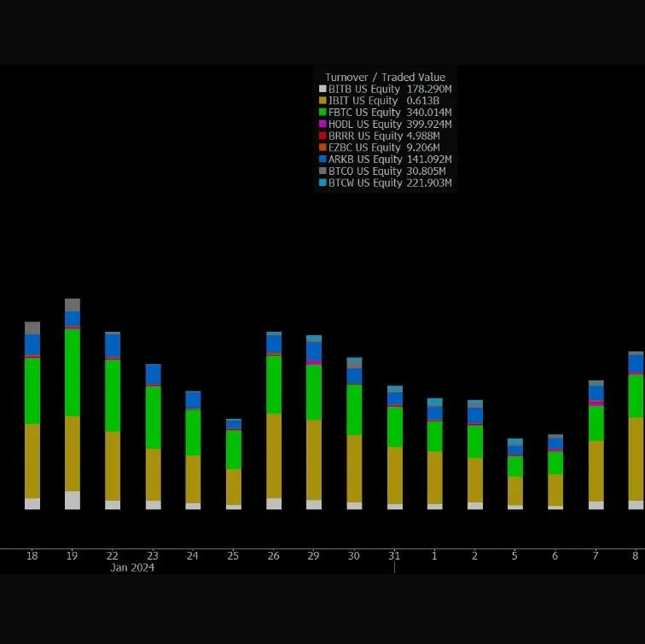Click the BITB US Equity white legend swatch
645x644 pixels.
(322, 89)
